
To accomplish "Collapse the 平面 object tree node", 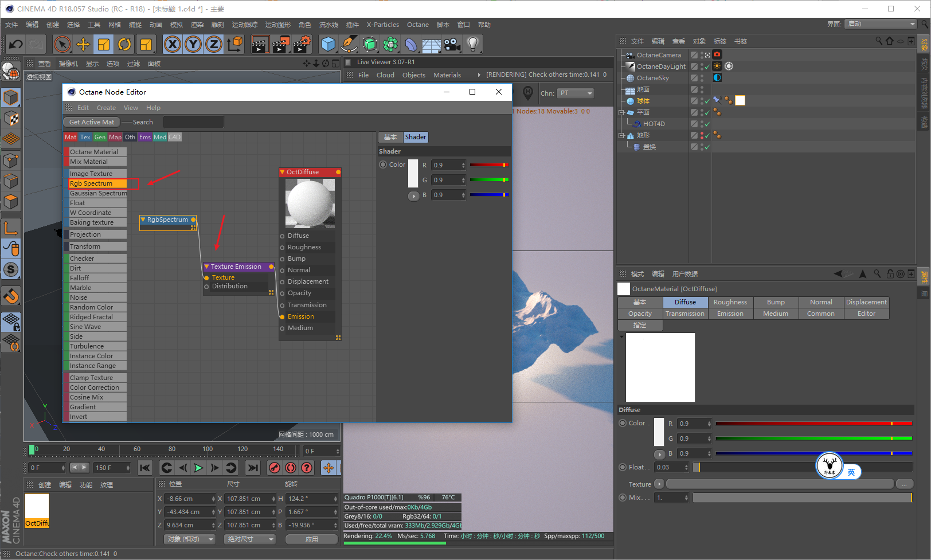I will (x=621, y=112).
